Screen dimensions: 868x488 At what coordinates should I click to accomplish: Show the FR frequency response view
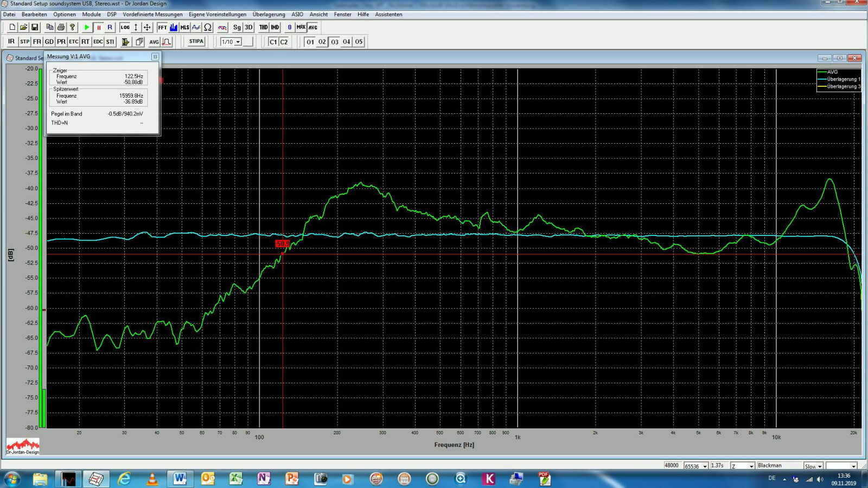37,42
